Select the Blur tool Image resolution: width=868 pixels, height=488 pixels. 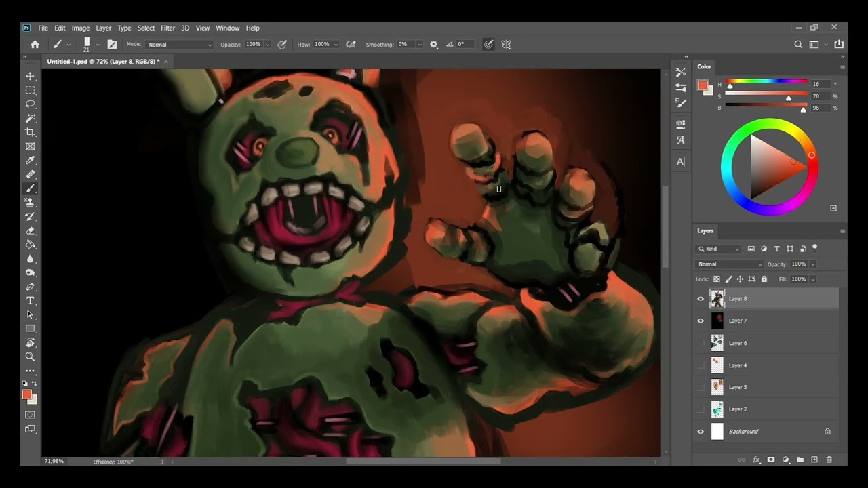pyautogui.click(x=31, y=259)
